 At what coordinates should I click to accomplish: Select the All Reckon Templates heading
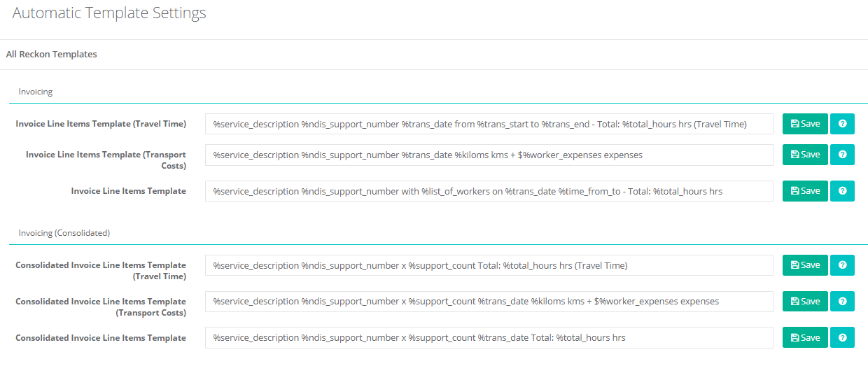(x=52, y=54)
